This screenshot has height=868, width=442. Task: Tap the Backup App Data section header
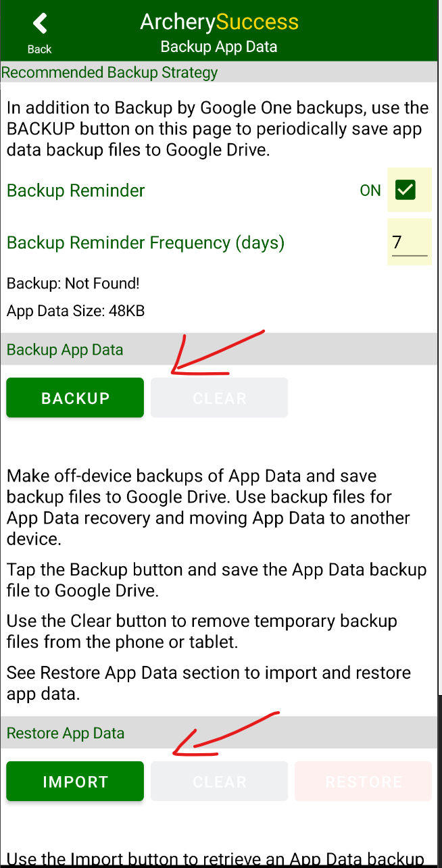coord(64,349)
